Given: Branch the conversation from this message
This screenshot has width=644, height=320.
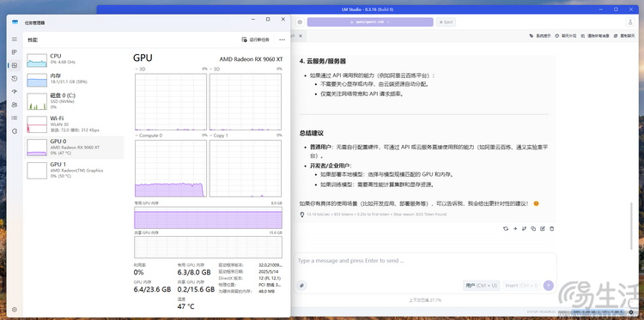Looking at the screenshot, I should pyautogui.click(x=524, y=228).
